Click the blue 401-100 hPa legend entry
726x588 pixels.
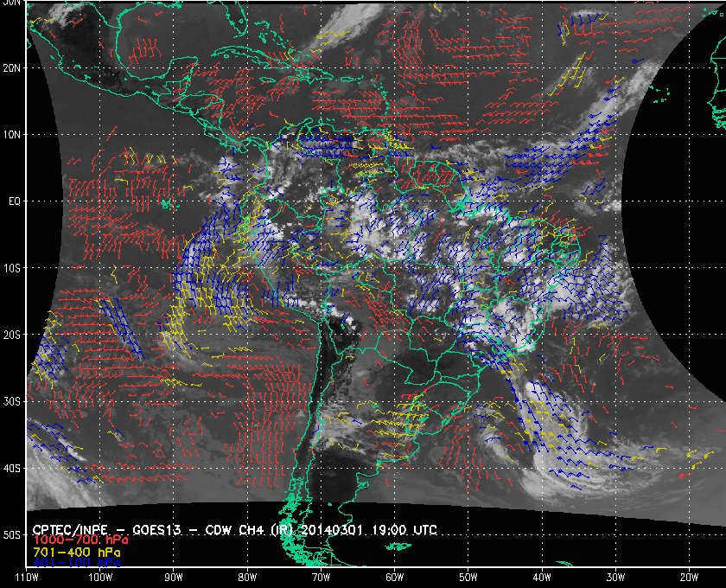click(x=77, y=564)
